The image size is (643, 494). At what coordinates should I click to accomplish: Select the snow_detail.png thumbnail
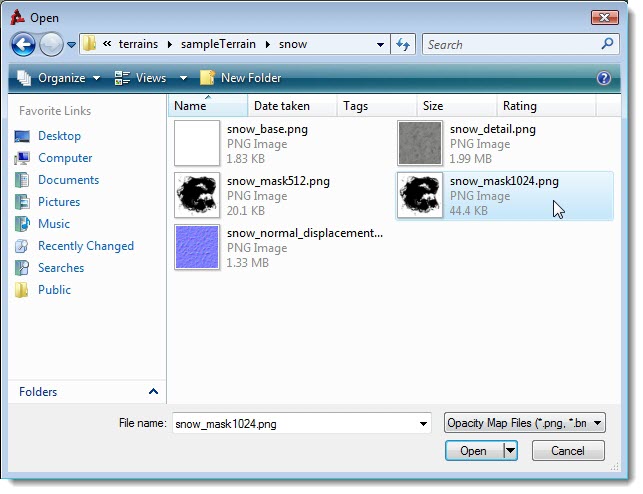click(420, 143)
